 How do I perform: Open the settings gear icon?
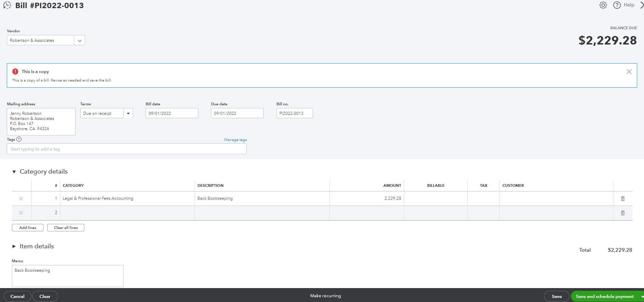tap(603, 5)
